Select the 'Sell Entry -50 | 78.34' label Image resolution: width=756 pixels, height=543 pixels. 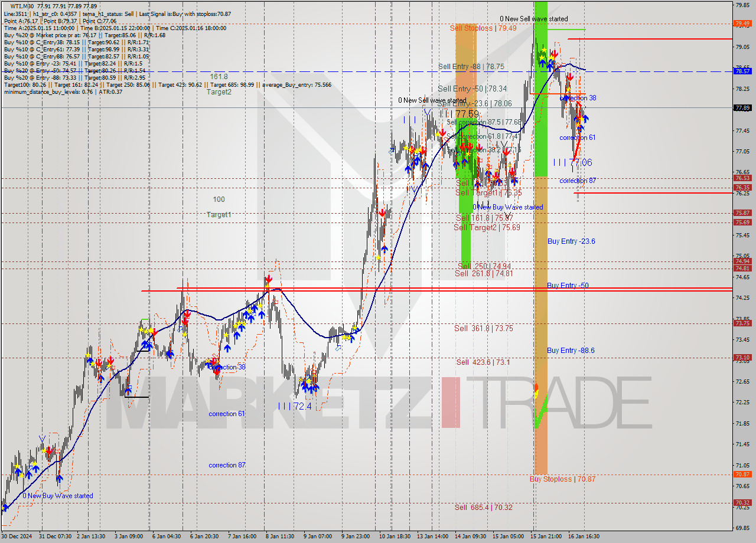(x=472, y=89)
